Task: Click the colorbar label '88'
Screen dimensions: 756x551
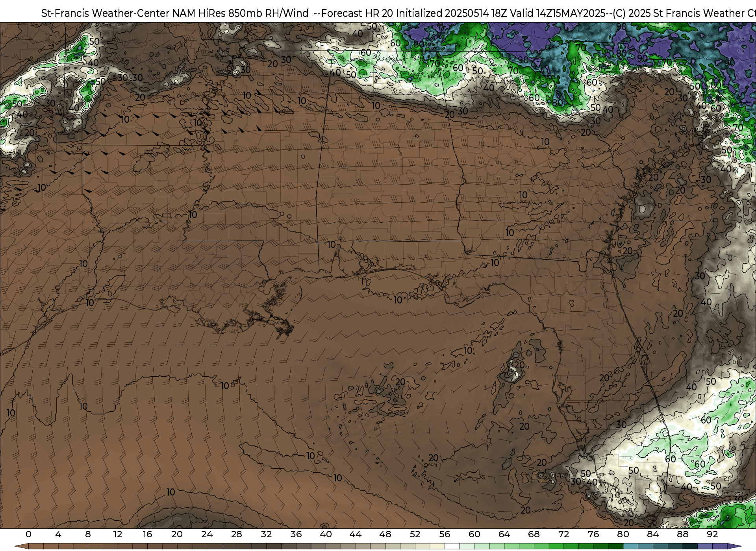Action: tap(682, 534)
